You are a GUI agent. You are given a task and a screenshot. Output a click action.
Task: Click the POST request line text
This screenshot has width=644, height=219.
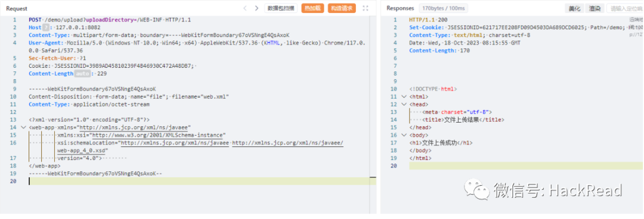click(x=110, y=20)
